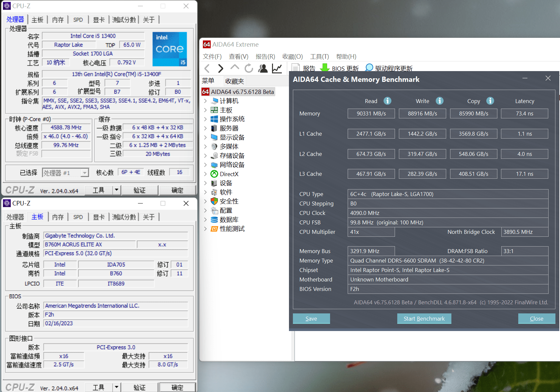The width and height of the screenshot is (560, 392).
Task: Click 验证 button in top CPU-Z
Action: point(140,190)
